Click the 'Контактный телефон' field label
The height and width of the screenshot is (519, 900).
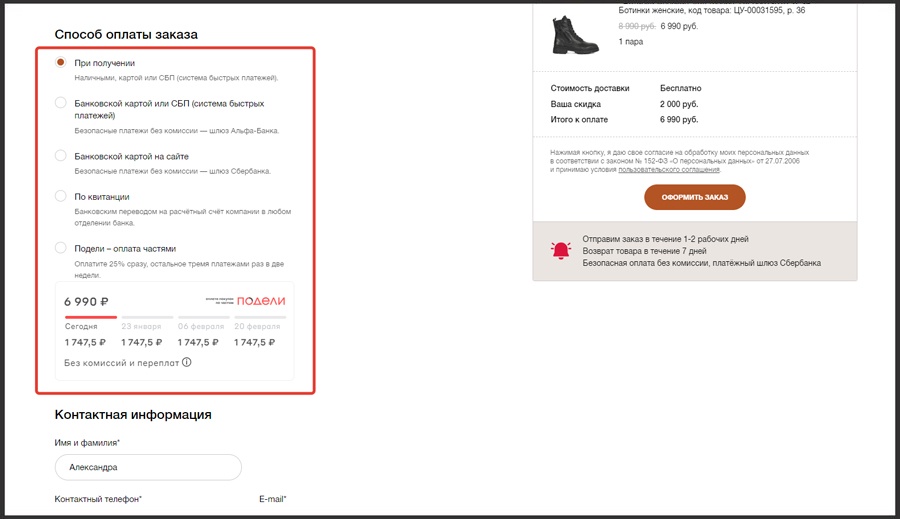point(98,498)
